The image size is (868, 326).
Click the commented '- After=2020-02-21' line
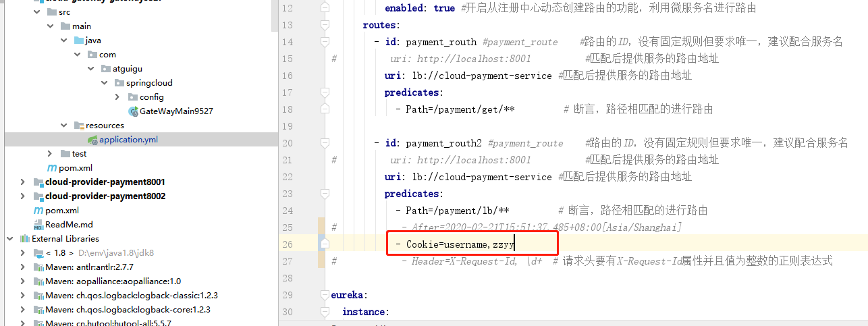pyautogui.click(x=541, y=227)
